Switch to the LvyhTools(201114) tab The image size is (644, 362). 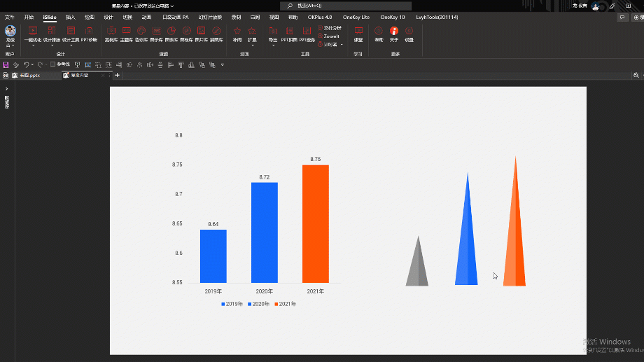click(437, 18)
